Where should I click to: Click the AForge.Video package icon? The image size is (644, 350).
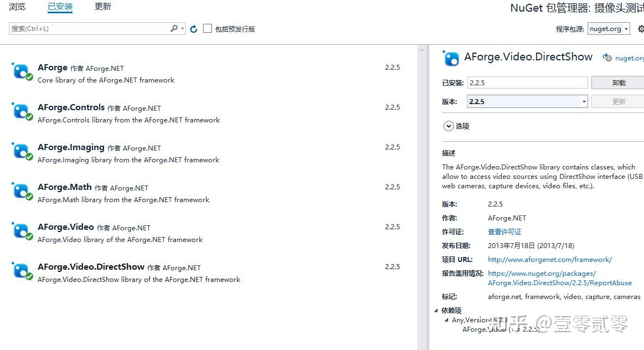[22, 230]
